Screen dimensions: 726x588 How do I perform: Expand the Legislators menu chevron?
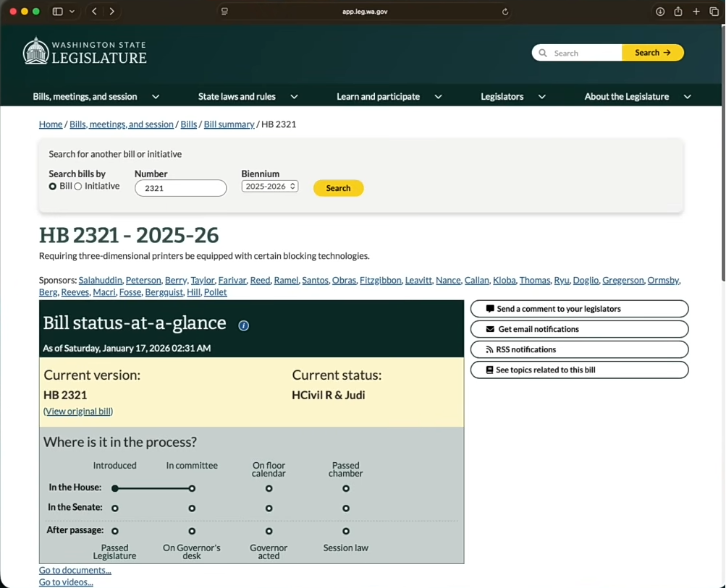tap(541, 97)
